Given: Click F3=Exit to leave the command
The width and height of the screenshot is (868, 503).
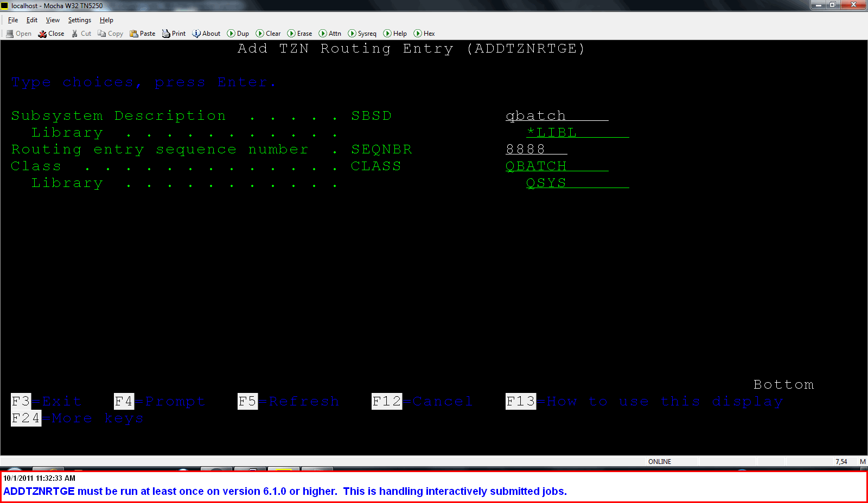Looking at the screenshot, I should pyautogui.click(x=46, y=401).
